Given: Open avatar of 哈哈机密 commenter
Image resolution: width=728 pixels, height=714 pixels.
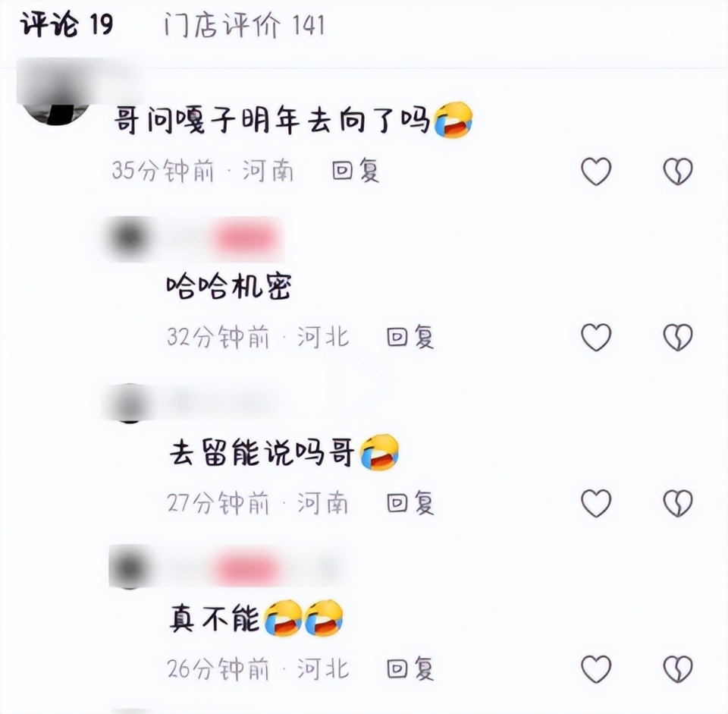Looking at the screenshot, I should (x=130, y=237).
